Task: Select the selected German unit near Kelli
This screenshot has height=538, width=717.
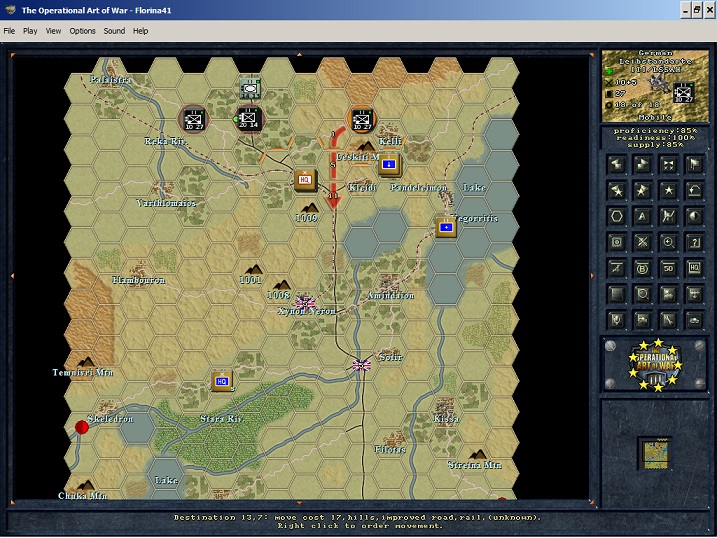Action: pos(362,119)
